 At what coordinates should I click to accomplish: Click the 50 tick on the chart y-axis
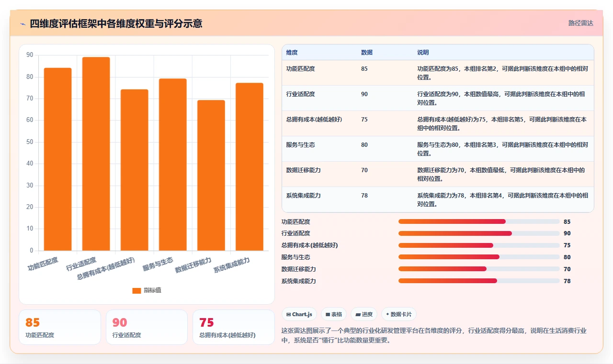click(30, 142)
